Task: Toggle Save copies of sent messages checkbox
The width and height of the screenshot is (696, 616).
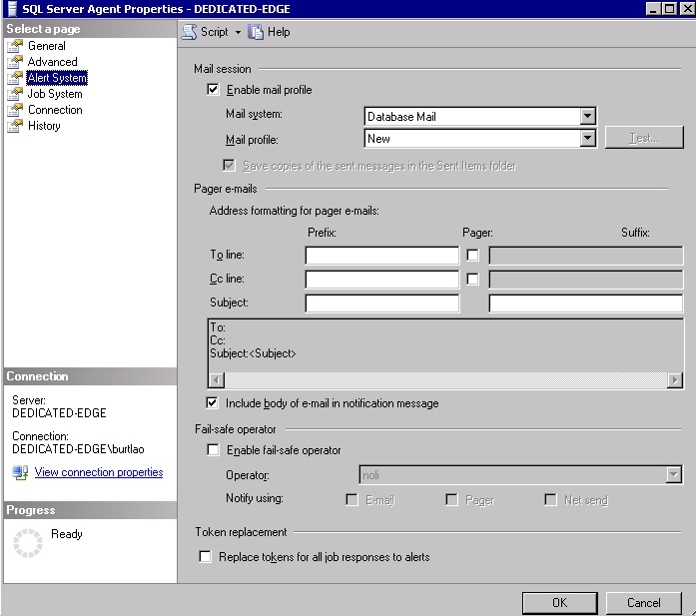Action: [x=229, y=166]
